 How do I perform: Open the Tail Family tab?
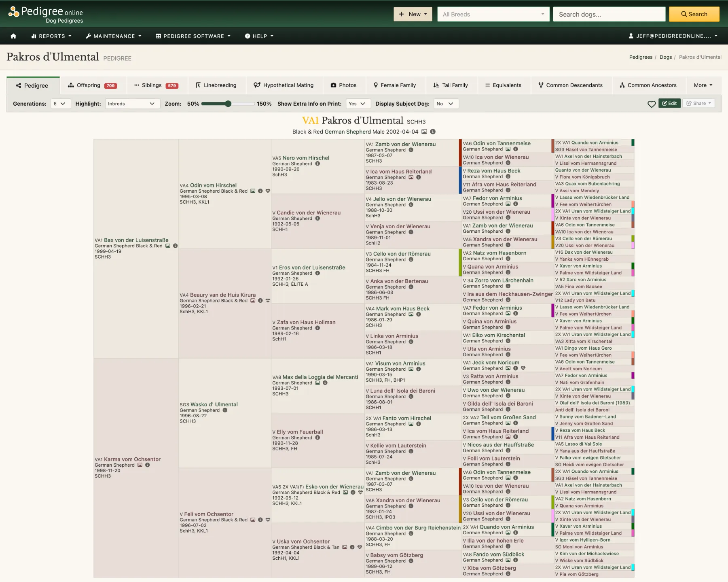tap(451, 85)
